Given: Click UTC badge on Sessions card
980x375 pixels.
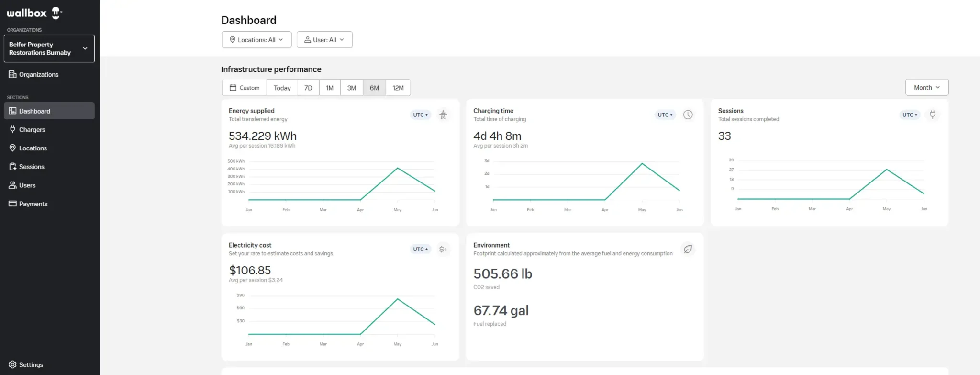Looking at the screenshot, I should [910, 115].
